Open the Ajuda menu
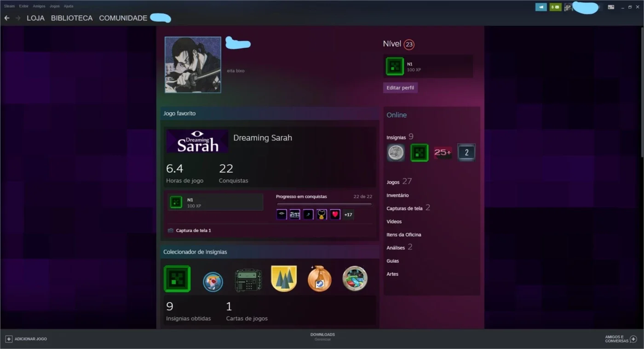The width and height of the screenshot is (644, 349). [69, 6]
